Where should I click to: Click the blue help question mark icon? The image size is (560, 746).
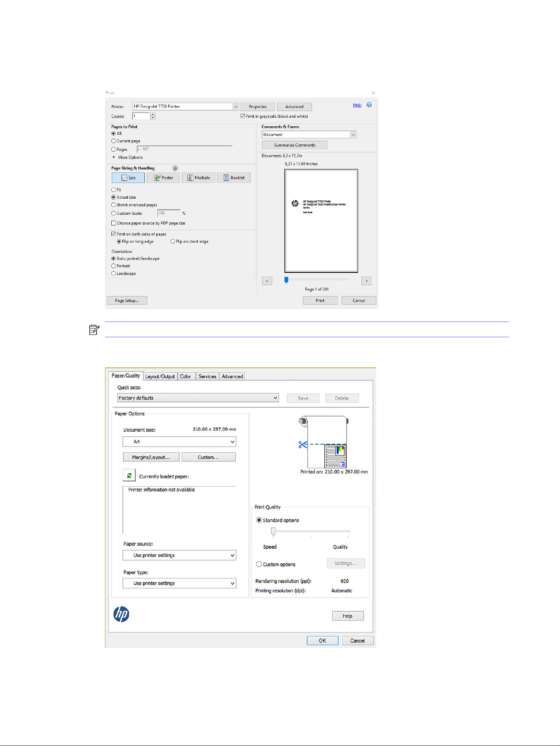coord(369,105)
